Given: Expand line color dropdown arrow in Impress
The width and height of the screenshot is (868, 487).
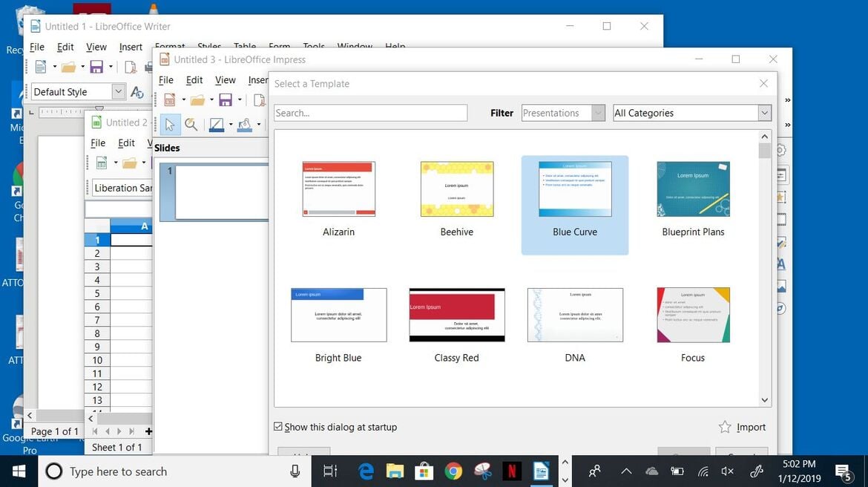Looking at the screenshot, I should [231, 125].
